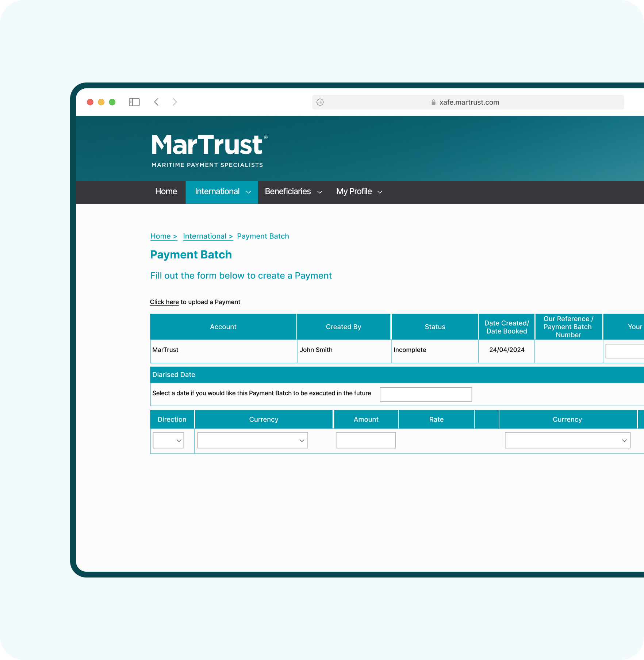The image size is (644, 660).
Task: Open the rightmost Currency dropdown
Action: coord(567,440)
